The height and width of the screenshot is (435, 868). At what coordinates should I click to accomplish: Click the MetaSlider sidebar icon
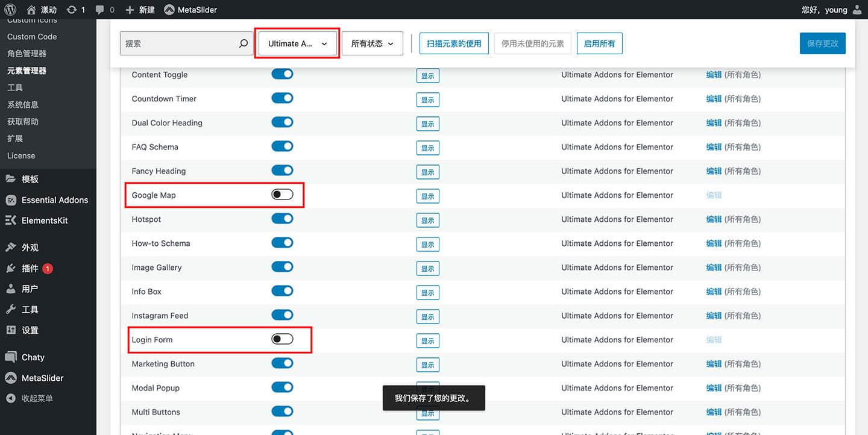[11, 378]
